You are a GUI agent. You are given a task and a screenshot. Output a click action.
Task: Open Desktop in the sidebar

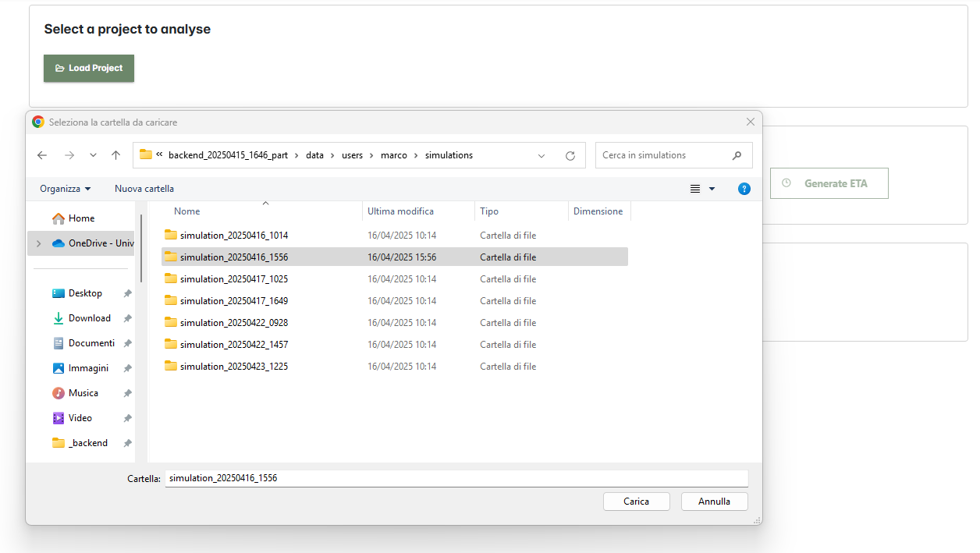pyautogui.click(x=85, y=293)
